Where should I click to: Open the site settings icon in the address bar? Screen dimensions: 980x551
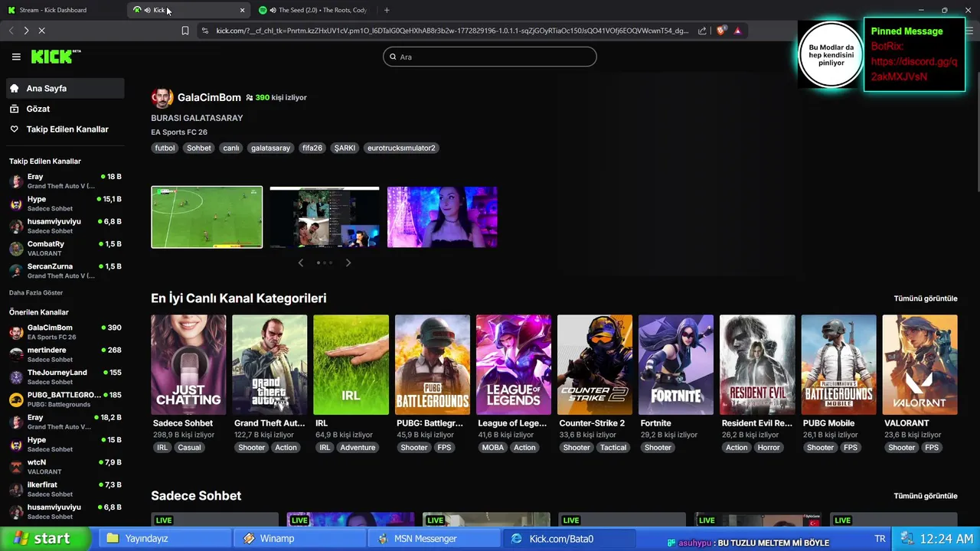coord(205,31)
